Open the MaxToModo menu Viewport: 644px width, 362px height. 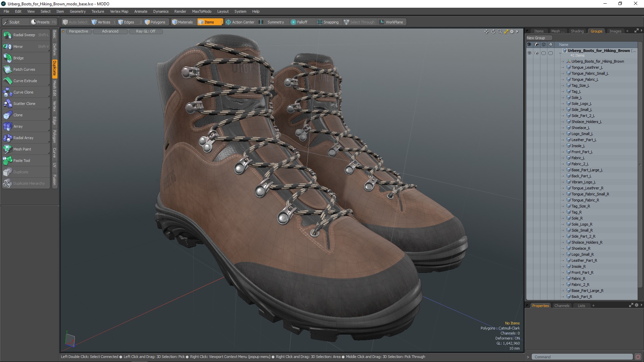[x=202, y=11]
